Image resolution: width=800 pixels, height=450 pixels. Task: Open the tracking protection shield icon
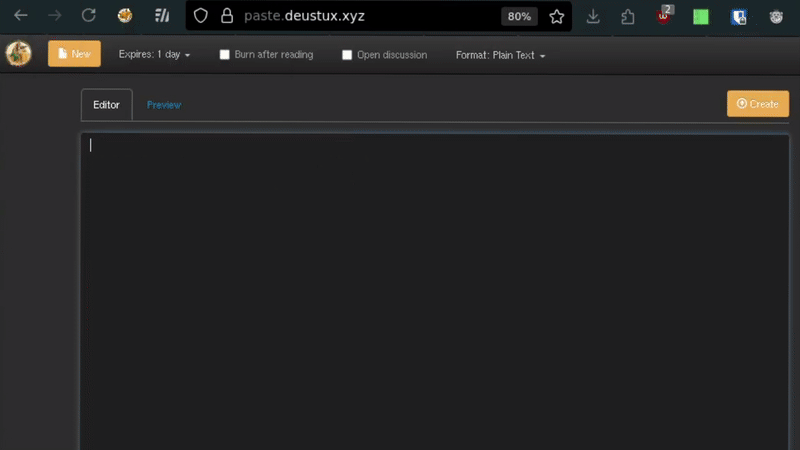(x=201, y=16)
